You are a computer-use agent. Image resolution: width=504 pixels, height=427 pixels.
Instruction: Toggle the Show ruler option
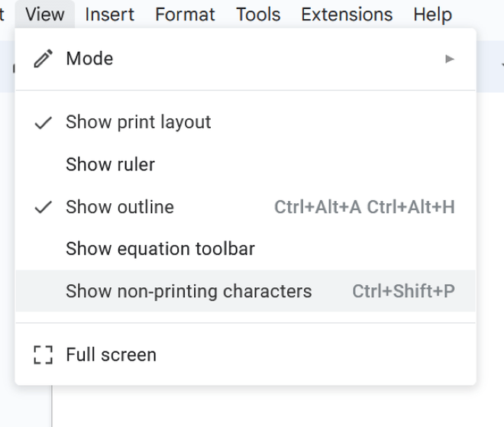tap(110, 164)
